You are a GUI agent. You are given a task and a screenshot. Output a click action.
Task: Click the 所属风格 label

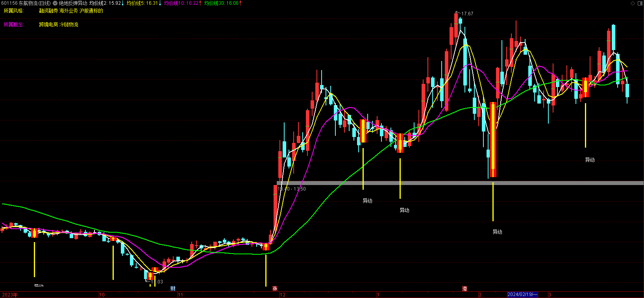click(x=14, y=11)
